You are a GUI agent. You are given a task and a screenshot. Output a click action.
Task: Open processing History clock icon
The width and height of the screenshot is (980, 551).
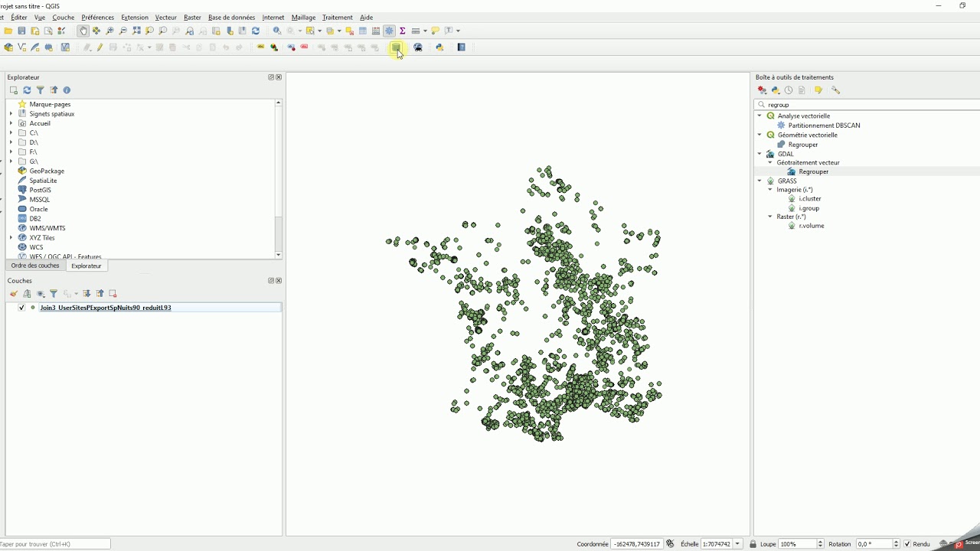[x=789, y=90]
